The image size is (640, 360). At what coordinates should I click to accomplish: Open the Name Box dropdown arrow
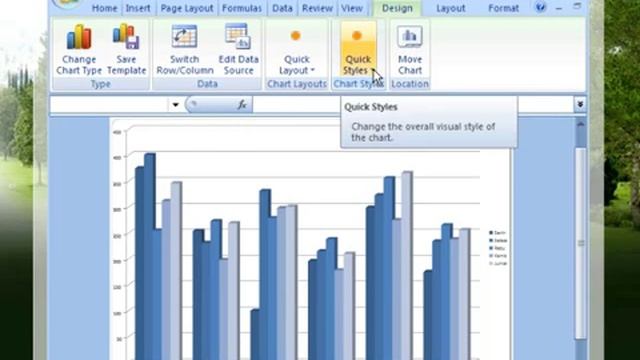coord(176,105)
